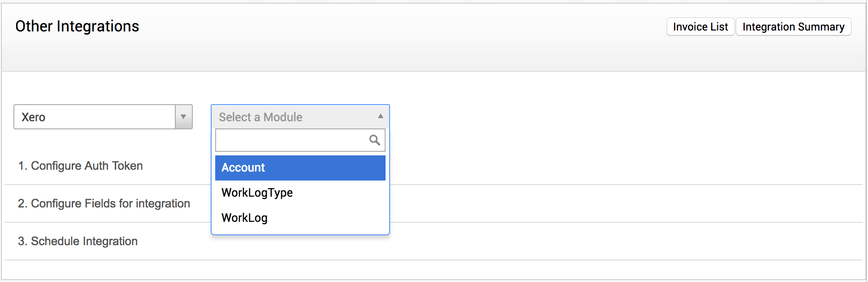Click the magnifier icon in module search
The width and height of the screenshot is (868, 282).
[374, 140]
